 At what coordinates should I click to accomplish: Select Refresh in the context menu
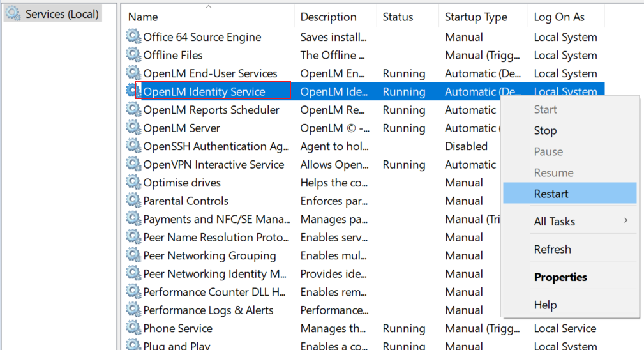[552, 250]
